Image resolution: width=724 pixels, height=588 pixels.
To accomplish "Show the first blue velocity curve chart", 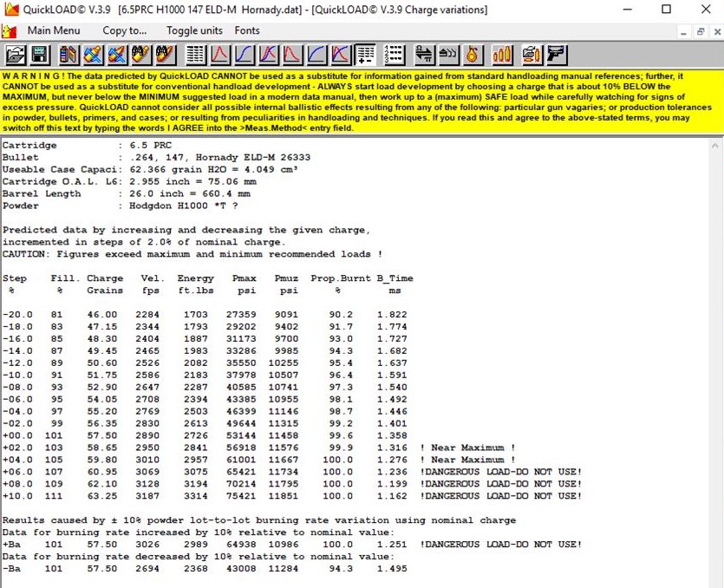I will 245,55.
